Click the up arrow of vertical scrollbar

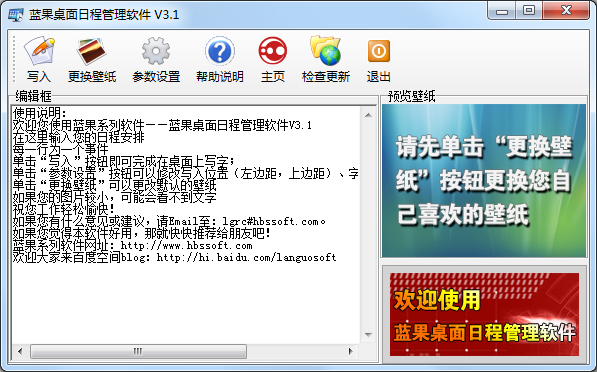tap(368, 115)
